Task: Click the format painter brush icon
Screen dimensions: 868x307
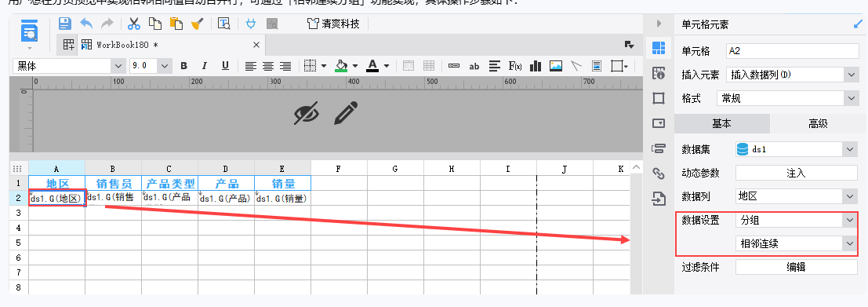Action: tap(197, 24)
